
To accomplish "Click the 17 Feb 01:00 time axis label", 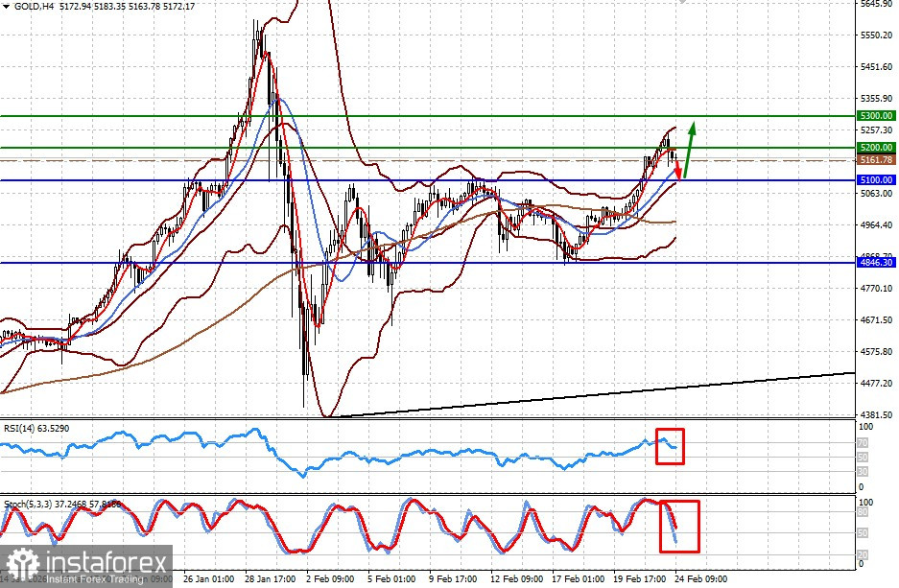I will pos(580,578).
